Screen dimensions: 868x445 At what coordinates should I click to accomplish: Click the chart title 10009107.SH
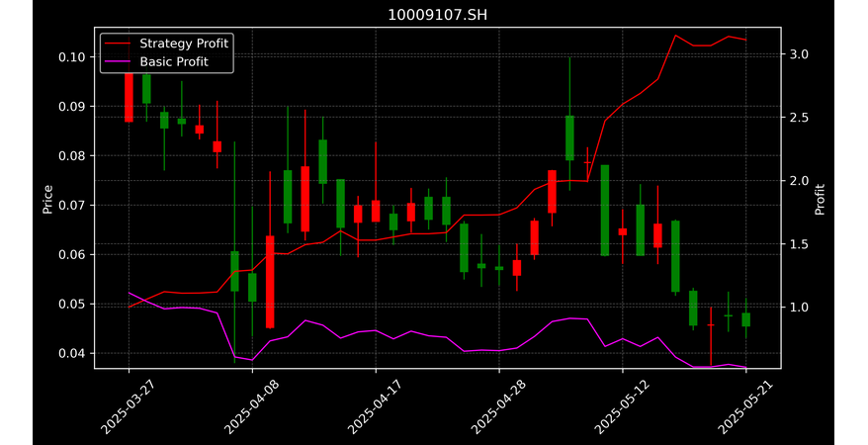coord(437,15)
